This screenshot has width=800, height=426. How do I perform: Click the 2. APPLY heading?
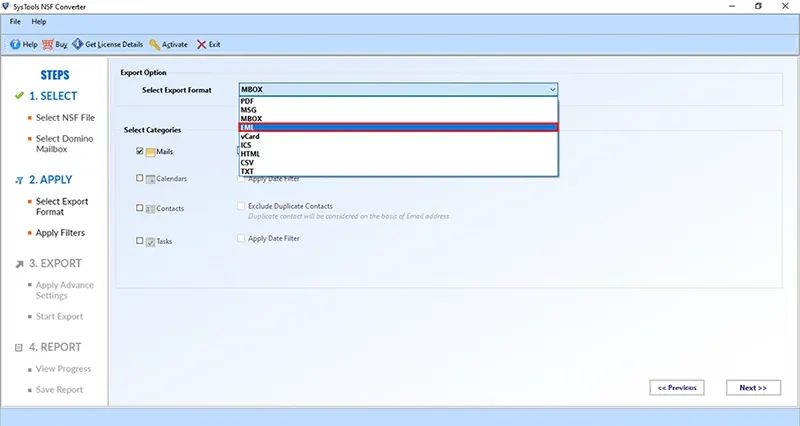tap(51, 180)
